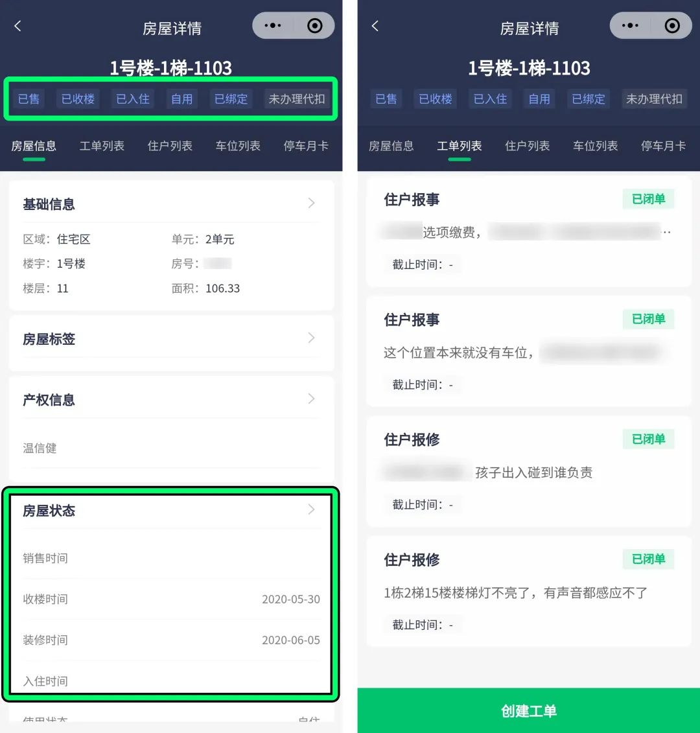
Task: Go back using left screen's back arrow
Action: pos(17,26)
